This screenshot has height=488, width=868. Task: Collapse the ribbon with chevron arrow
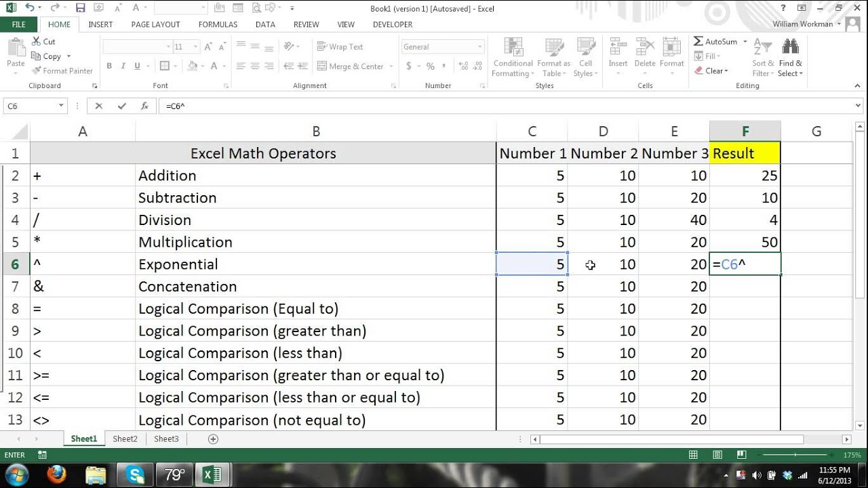tap(858, 86)
